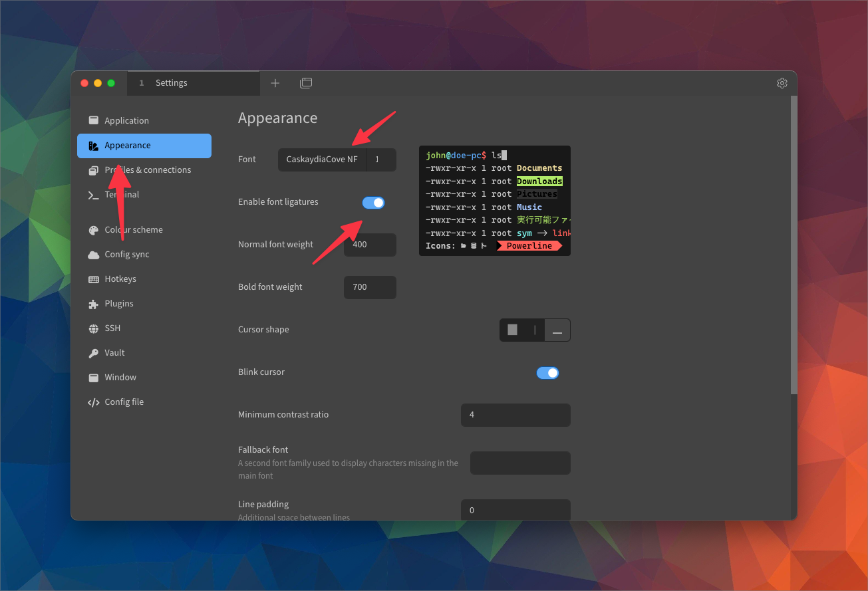Image resolution: width=868 pixels, height=591 pixels.
Task: Click the Vault key icon
Action: click(x=94, y=352)
